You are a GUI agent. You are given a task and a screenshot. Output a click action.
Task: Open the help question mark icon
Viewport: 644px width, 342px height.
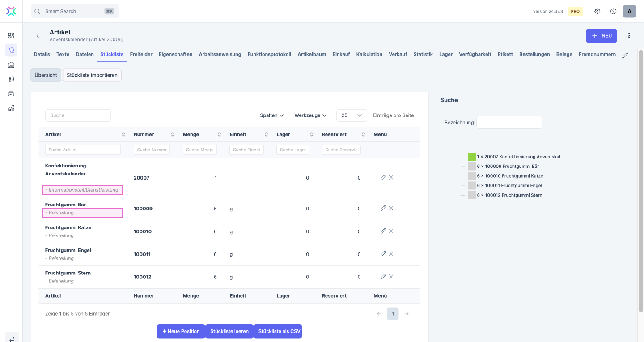tap(613, 11)
